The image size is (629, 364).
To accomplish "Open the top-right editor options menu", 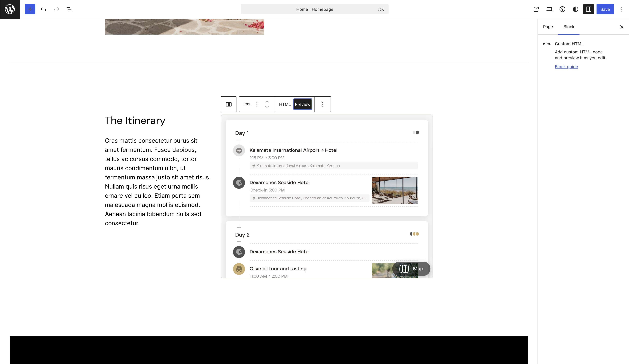I will (621, 9).
